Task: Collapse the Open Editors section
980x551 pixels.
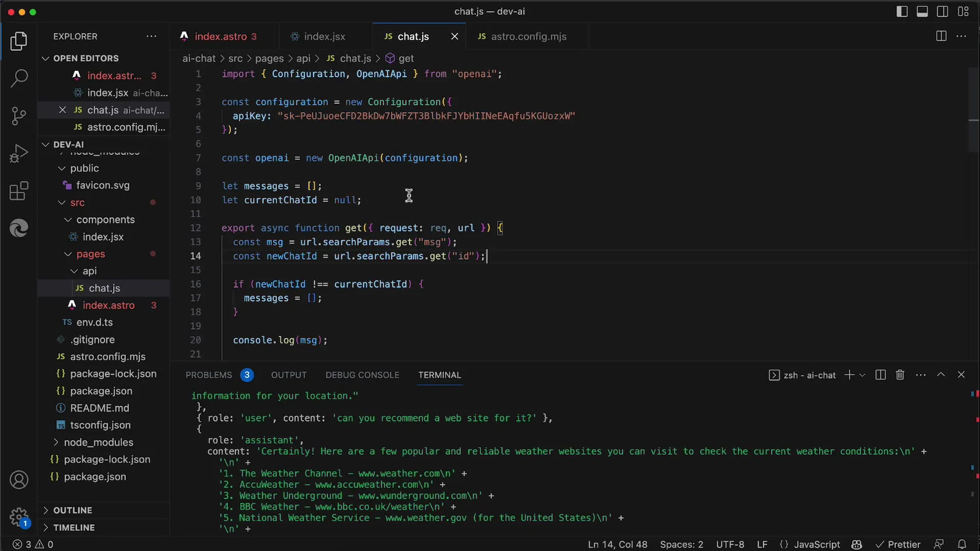Action: [103, 58]
